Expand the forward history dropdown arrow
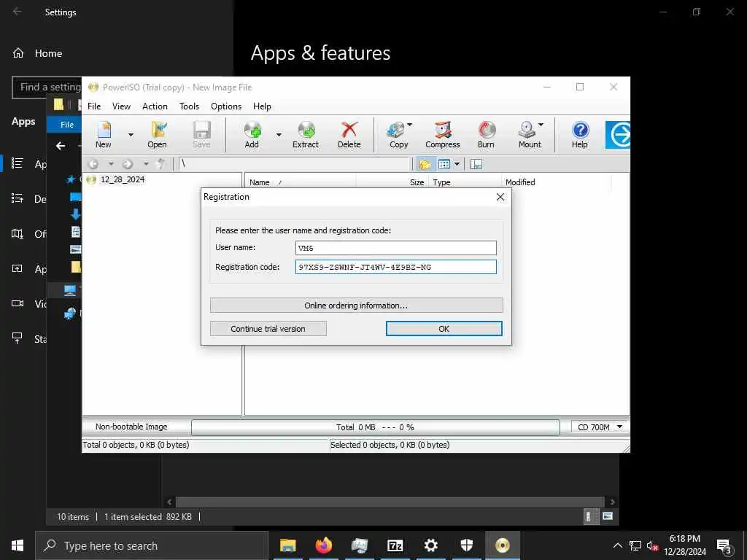747x560 pixels. (146, 164)
